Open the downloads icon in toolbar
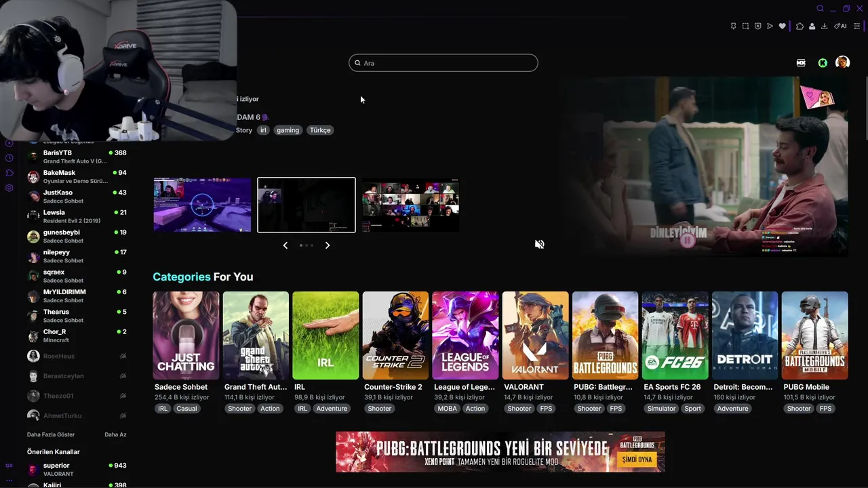Viewport: 868px width, 488px height. (824, 26)
